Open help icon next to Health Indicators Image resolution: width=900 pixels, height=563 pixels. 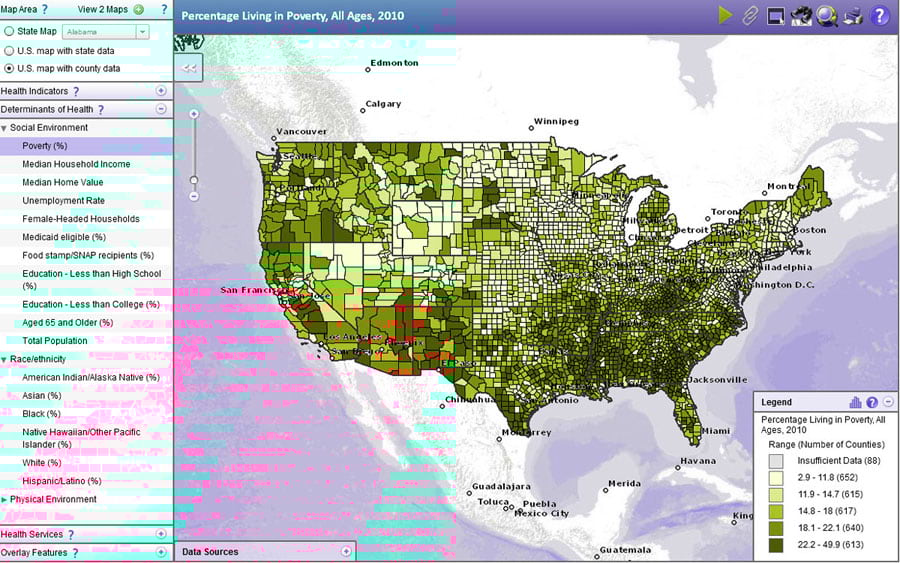click(76, 91)
